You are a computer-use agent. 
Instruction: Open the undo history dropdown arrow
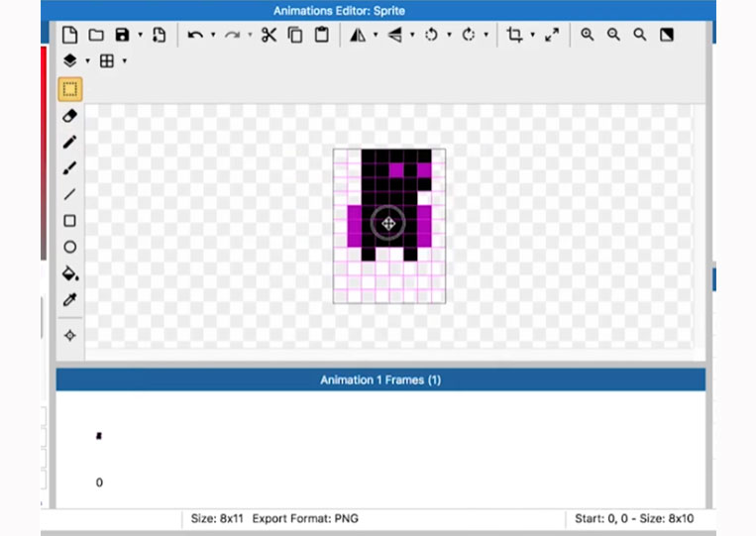[213, 35]
